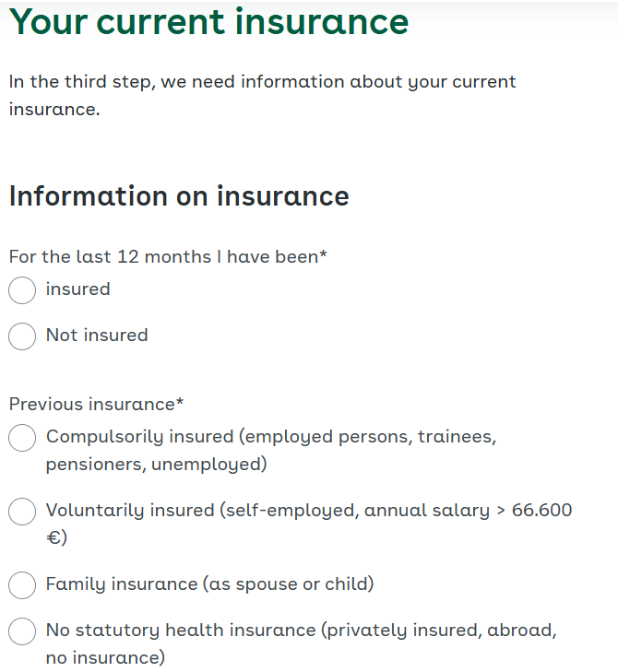618x672 pixels.
Task: Pick the 'Voluntarily insured' radio circle
Action: click(x=22, y=512)
